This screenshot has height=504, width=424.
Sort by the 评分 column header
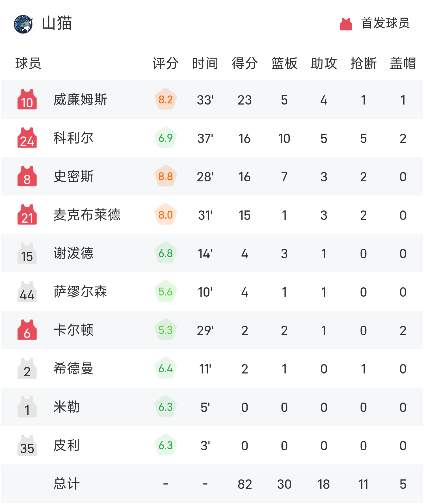pyautogui.click(x=165, y=63)
